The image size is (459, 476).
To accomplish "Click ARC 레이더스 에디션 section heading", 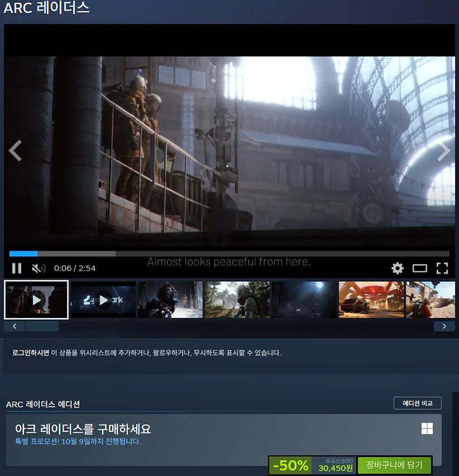I will pyautogui.click(x=43, y=404).
